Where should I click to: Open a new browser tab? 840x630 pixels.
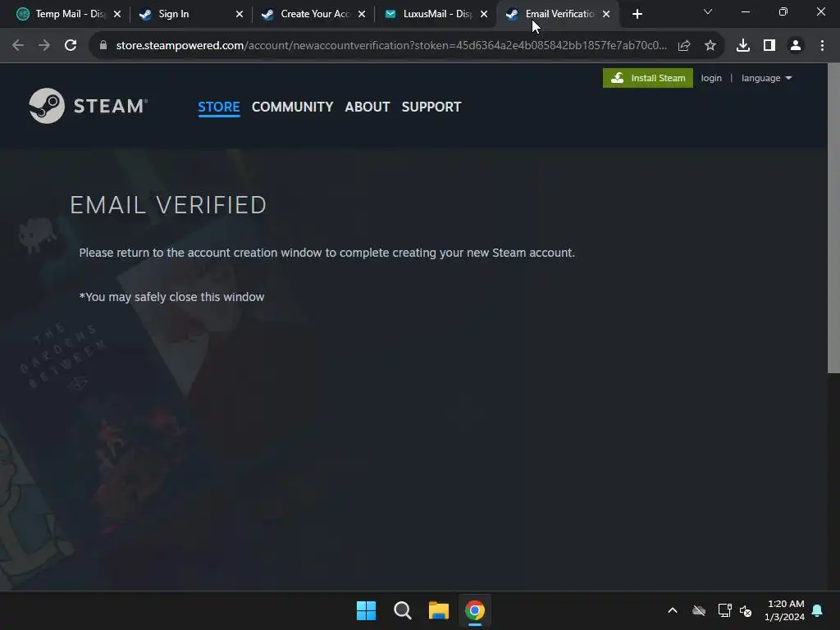point(637,14)
